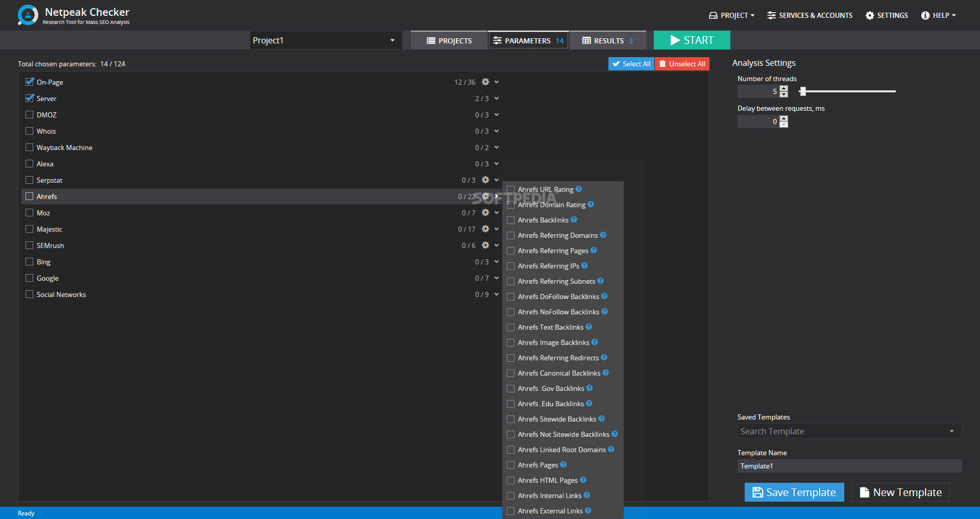
Task: Enable the DMOZ checkbox
Action: [x=30, y=114]
